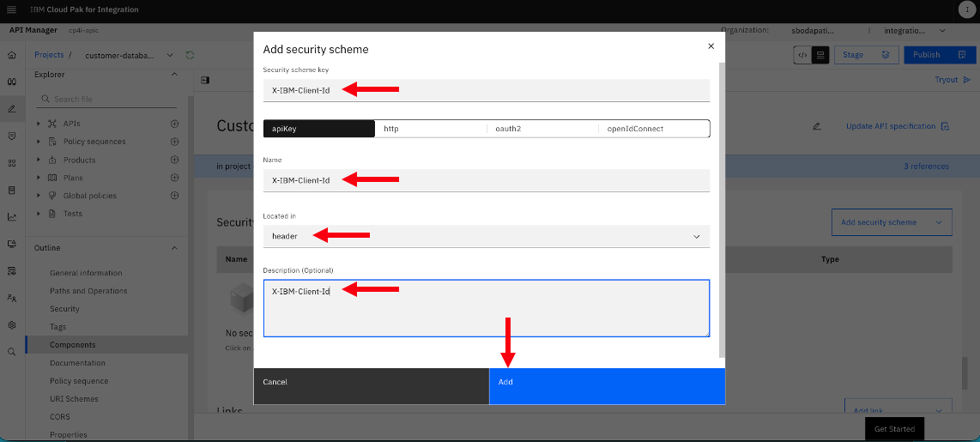
Task: Expand the Tests tree node
Action: pos(39,214)
